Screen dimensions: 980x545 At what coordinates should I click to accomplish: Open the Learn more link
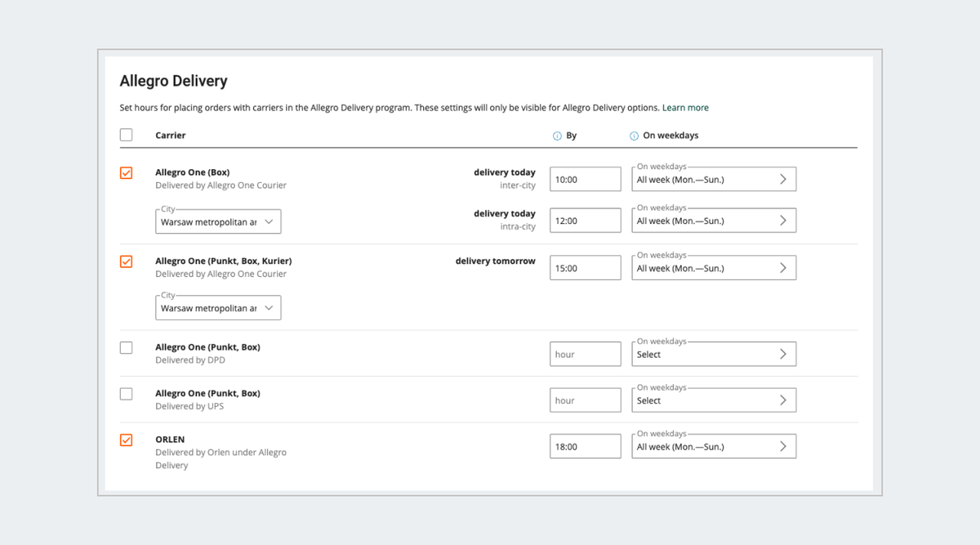[x=685, y=108]
